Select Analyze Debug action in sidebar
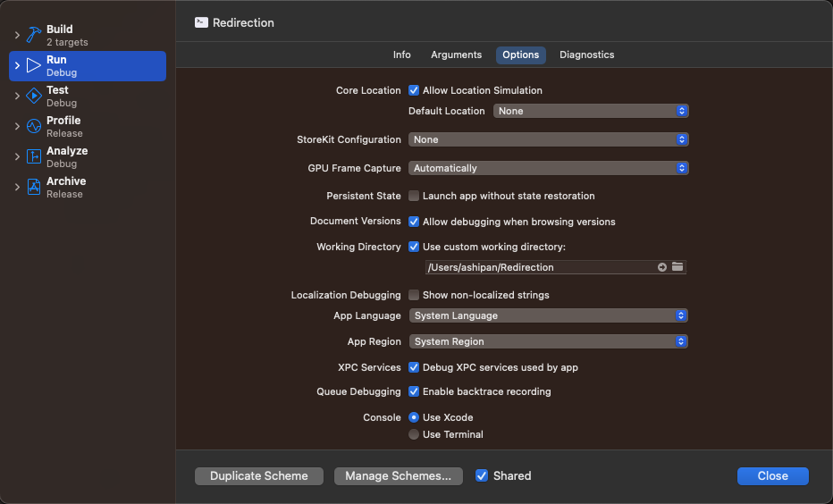 click(88, 156)
